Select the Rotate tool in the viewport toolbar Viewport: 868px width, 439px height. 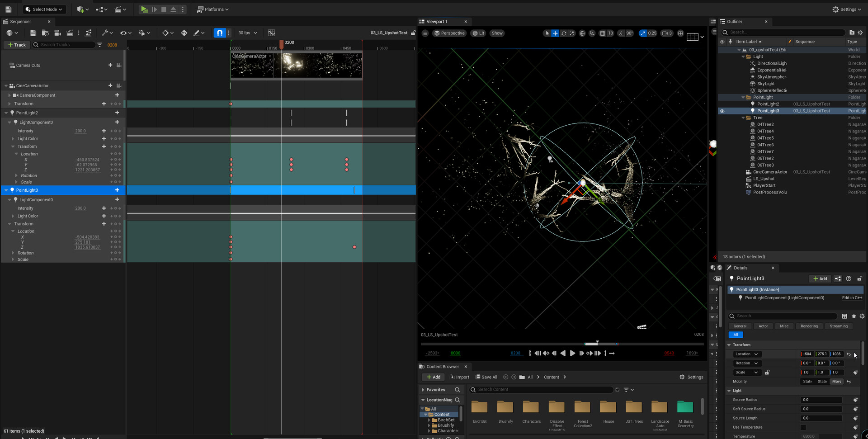564,33
